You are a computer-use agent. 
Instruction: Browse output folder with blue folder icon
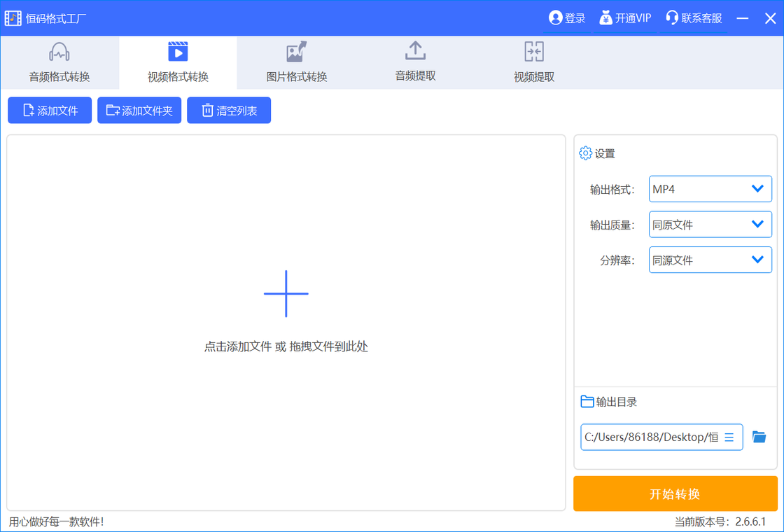click(x=759, y=437)
